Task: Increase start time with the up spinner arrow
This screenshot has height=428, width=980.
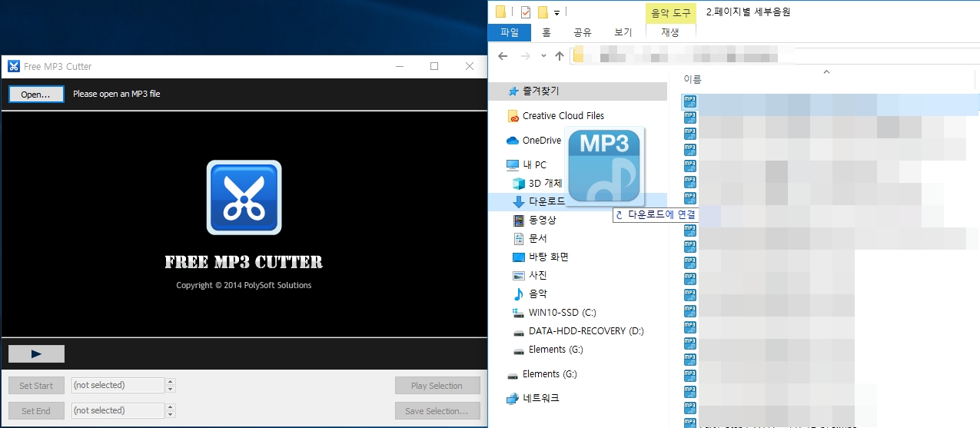Action: 171,382
